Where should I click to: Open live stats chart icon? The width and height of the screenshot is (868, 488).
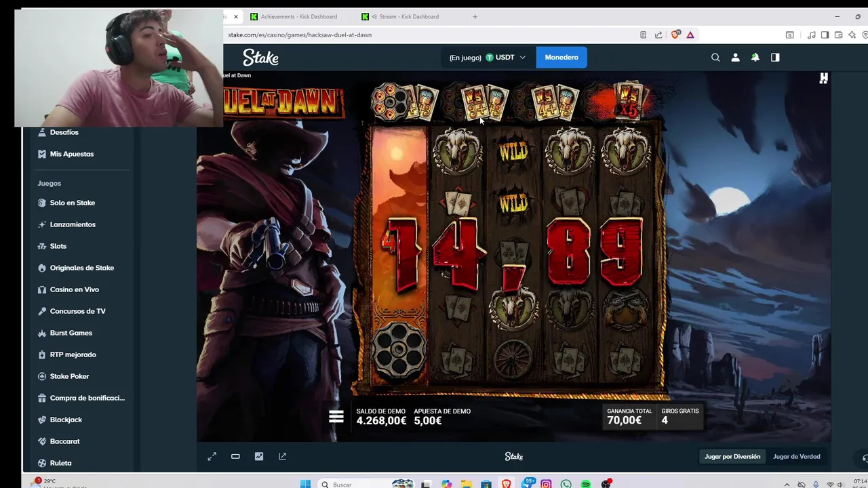[x=259, y=457]
